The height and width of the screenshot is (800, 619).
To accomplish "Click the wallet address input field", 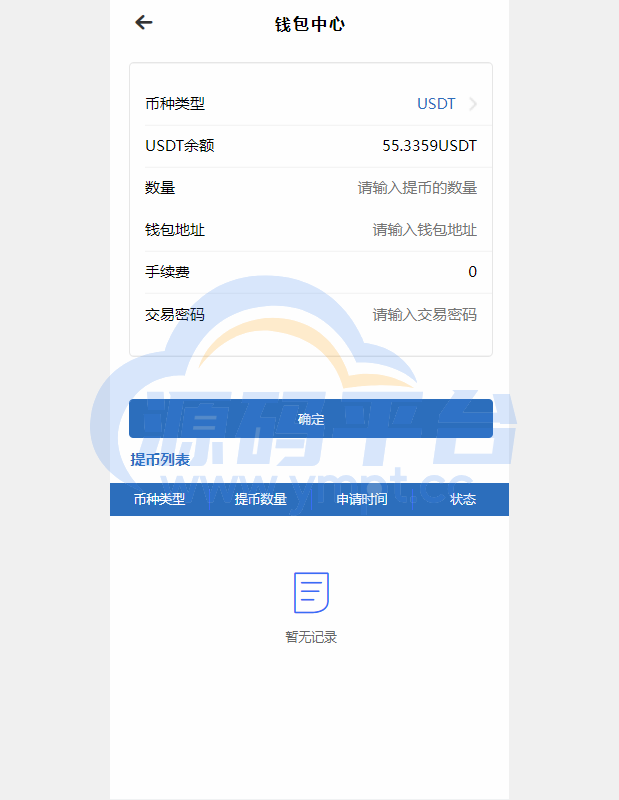I will tap(424, 230).
